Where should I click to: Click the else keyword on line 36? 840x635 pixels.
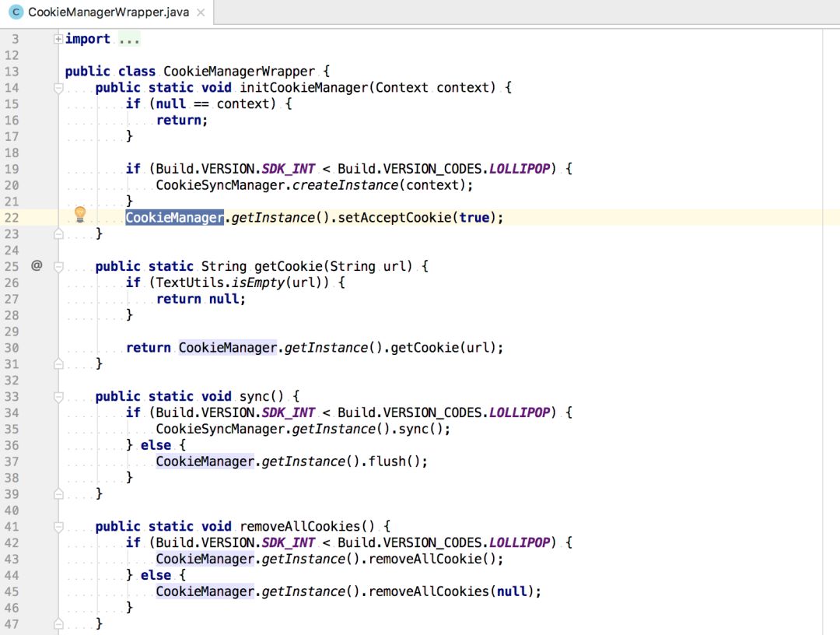coord(156,445)
